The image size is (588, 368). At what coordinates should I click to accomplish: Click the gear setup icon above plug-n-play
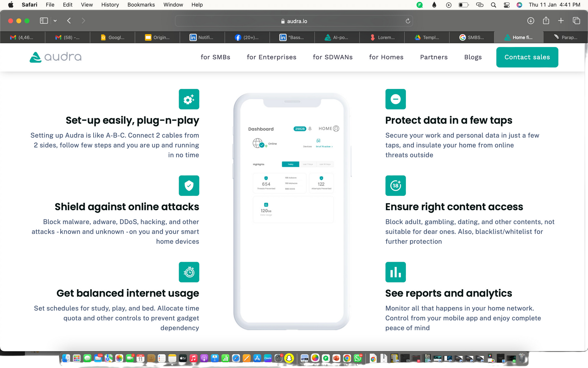tap(189, 99)
